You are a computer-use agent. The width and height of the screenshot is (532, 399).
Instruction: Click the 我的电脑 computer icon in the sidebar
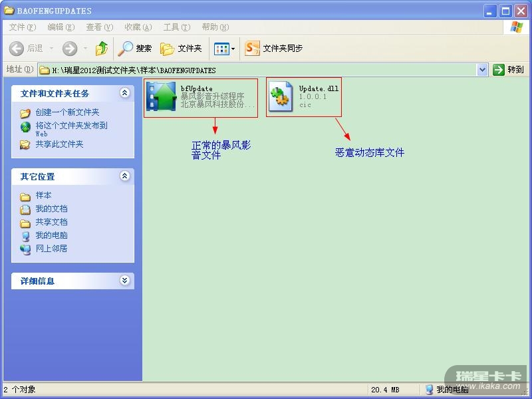tap(25, 236)
